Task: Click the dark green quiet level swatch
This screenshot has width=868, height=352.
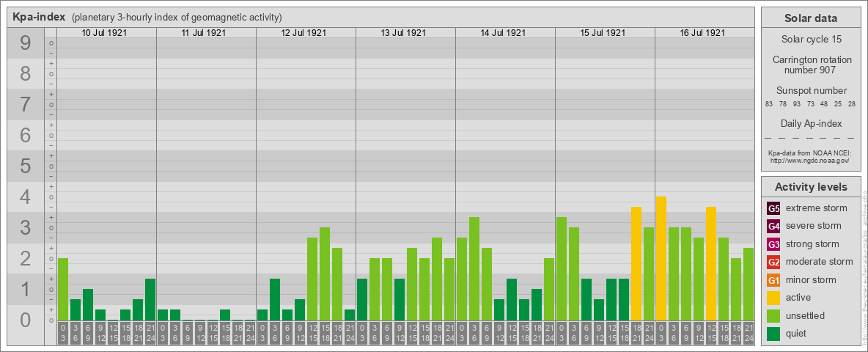Action: (x=773, y=333)
